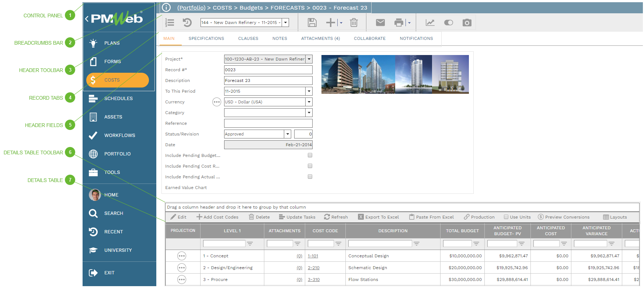Expand the To This Period dropdown
644x288 pixels.
[309, 91]
